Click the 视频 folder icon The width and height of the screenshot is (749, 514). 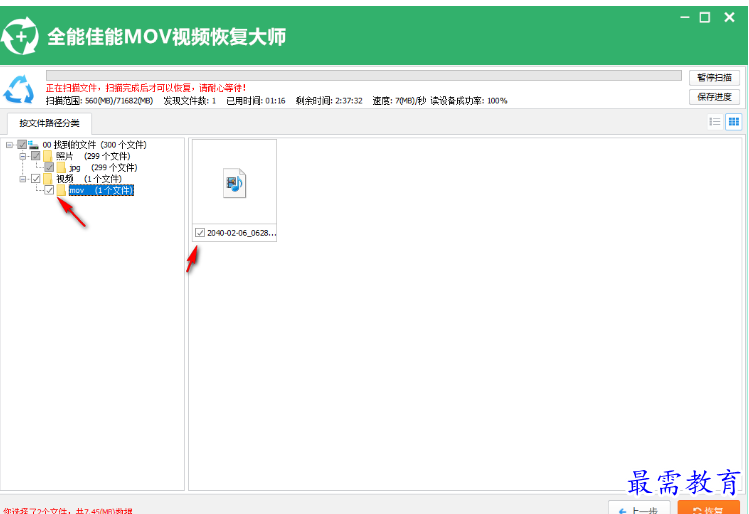(47, 179)
